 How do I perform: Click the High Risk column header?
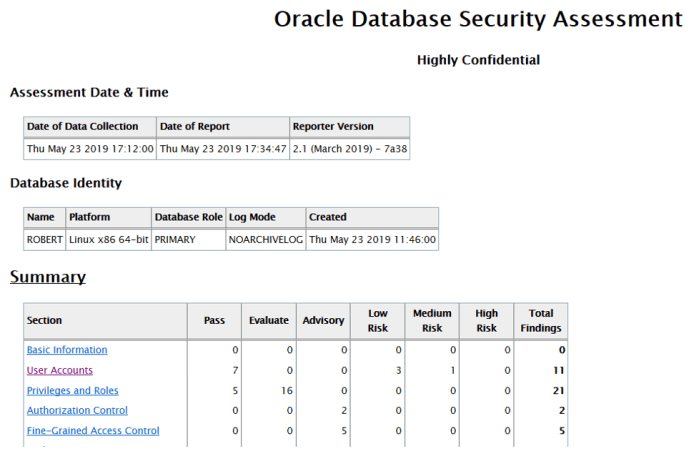click(x=487, y=320)
